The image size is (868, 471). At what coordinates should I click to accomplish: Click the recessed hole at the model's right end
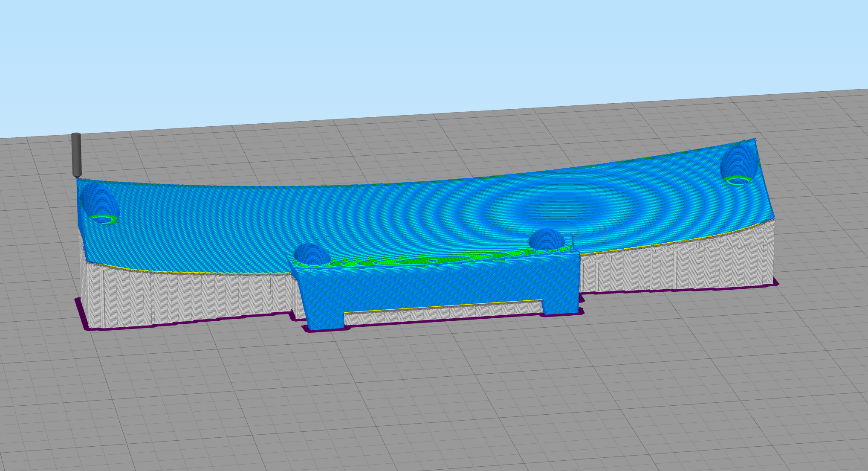click(x=739, y=166)
